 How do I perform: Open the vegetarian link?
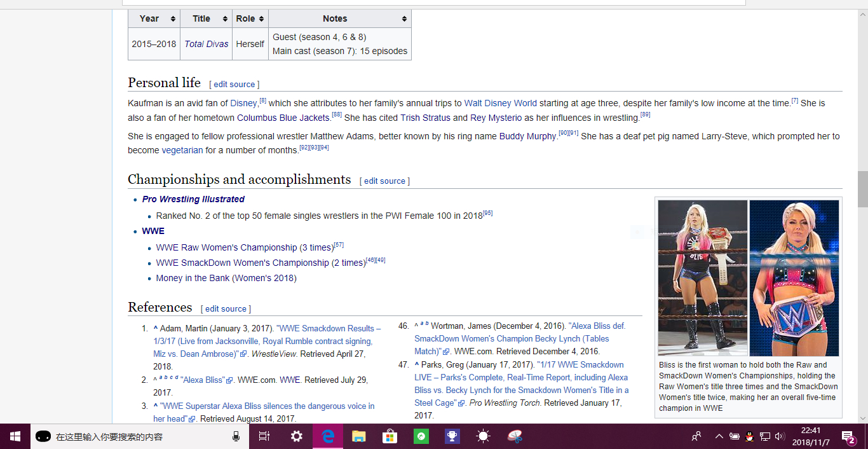(182, 150)
